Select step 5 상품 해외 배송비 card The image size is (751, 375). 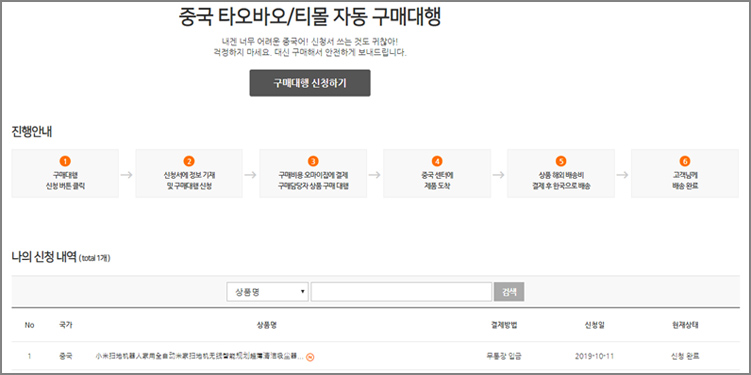click(x=561, y=173)
